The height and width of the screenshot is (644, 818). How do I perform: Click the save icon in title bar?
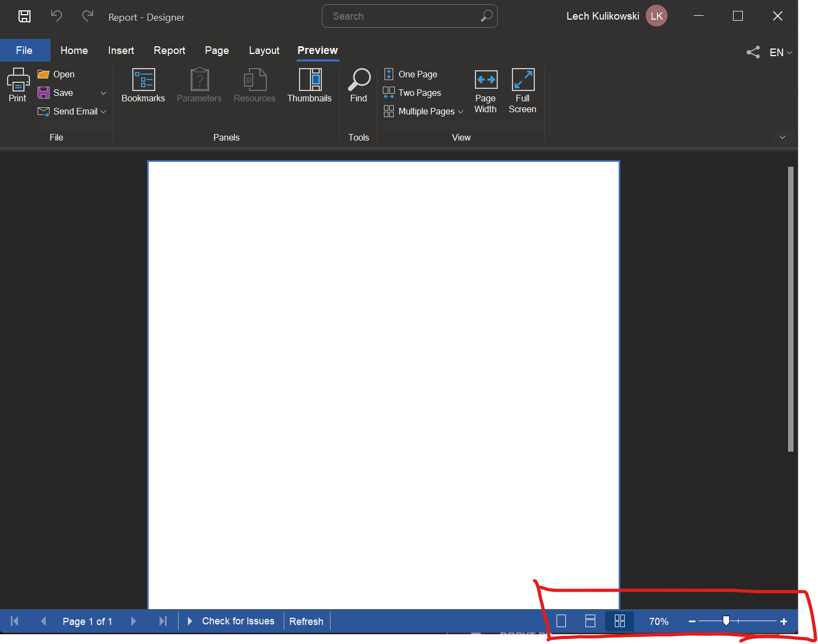pos(25,16)
